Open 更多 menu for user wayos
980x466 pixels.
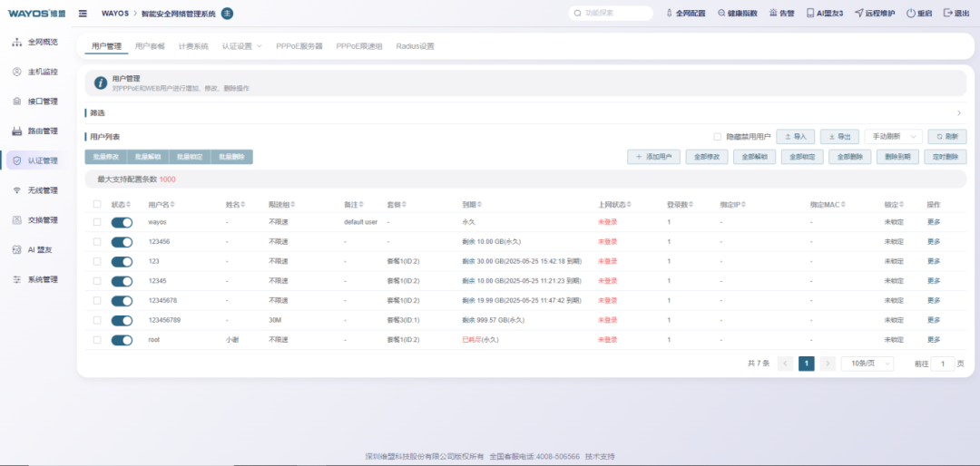click(x=934, y=222)
